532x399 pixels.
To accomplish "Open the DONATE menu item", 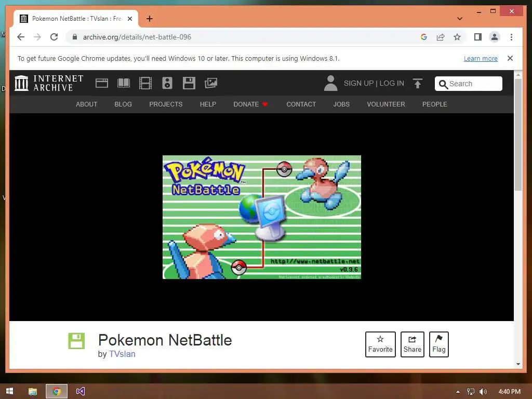I will point(250,104).
